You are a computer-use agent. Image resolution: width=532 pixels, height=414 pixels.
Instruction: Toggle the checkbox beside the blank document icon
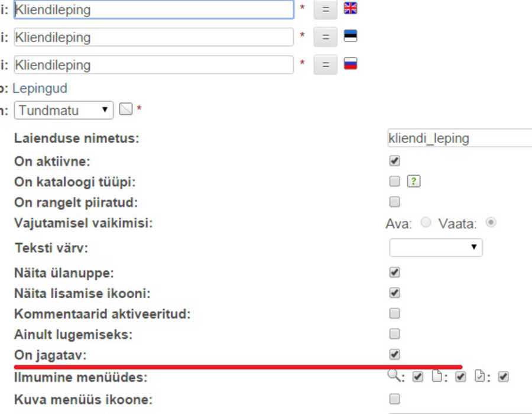[460, 377]
